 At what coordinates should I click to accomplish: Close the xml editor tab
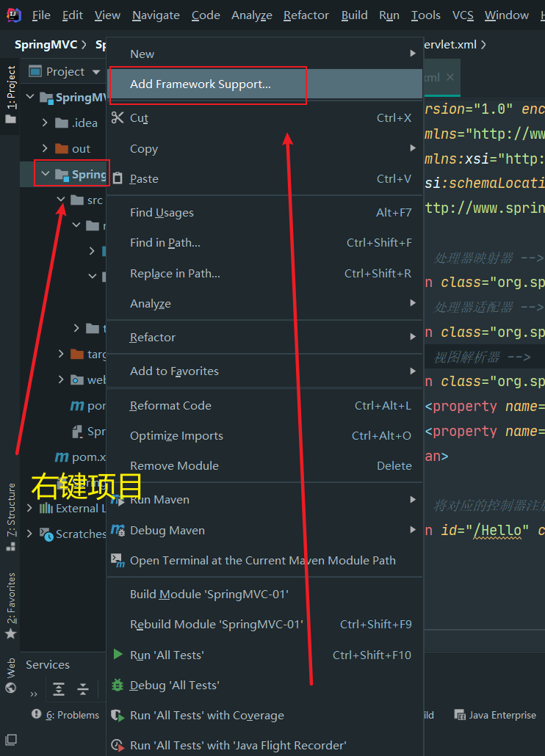coord(450,77)
